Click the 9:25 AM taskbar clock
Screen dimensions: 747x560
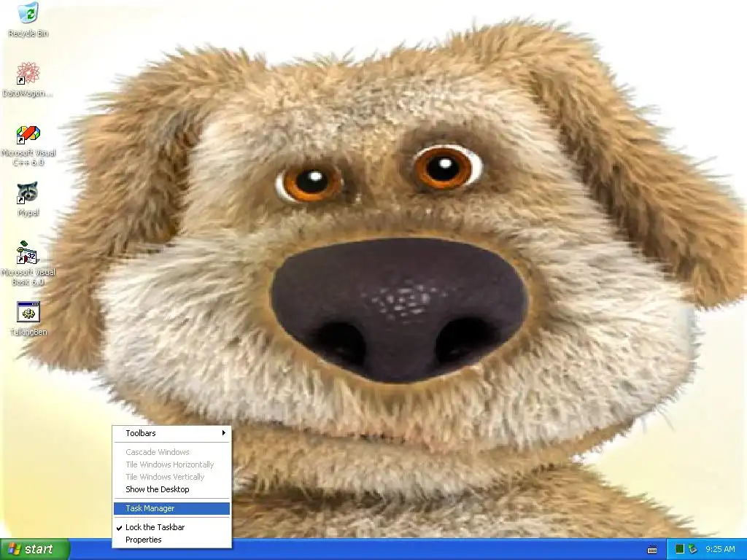pos(720,549)
